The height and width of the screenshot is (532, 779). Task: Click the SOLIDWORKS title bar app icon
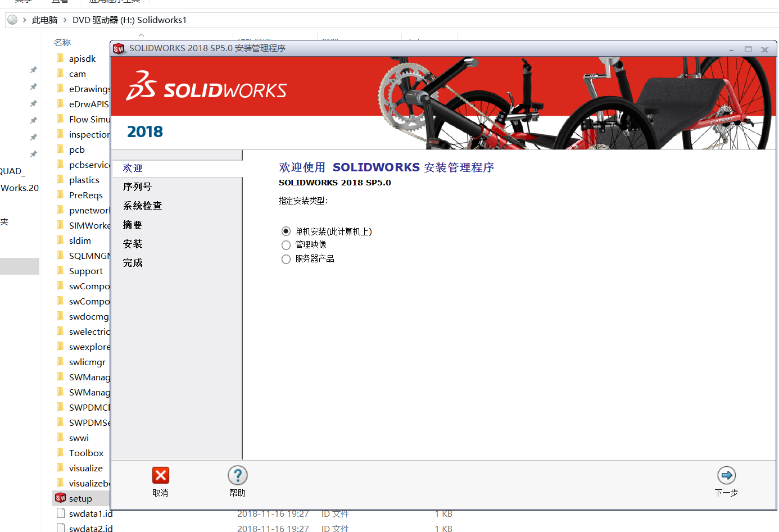119,49
